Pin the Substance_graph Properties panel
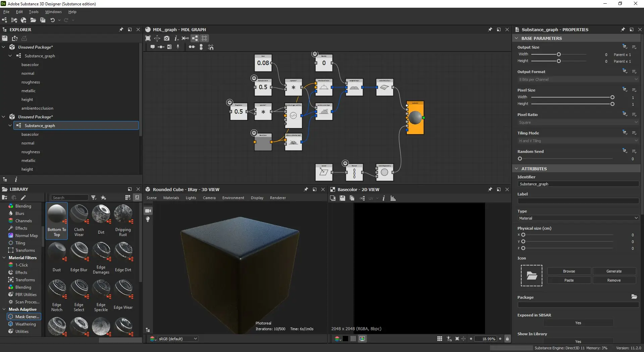This screenshot has width=644, height=352. click(x=623, y=30)
